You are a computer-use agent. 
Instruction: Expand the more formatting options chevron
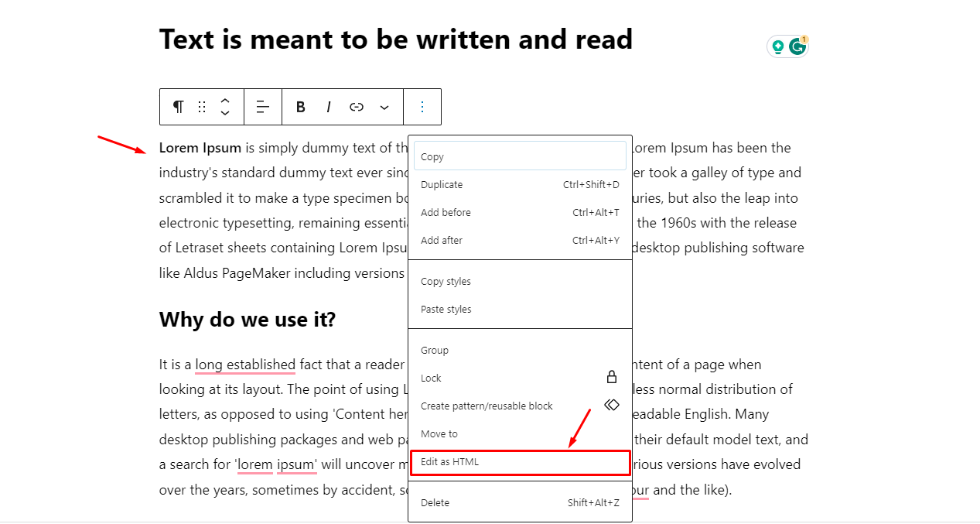tap(384, 107)
